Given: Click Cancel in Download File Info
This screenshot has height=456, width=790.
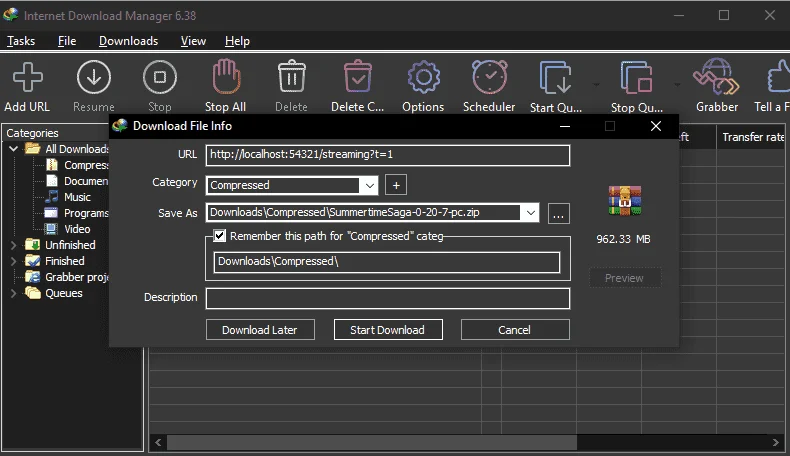Looking at the screenshot, I should point(515,330).
